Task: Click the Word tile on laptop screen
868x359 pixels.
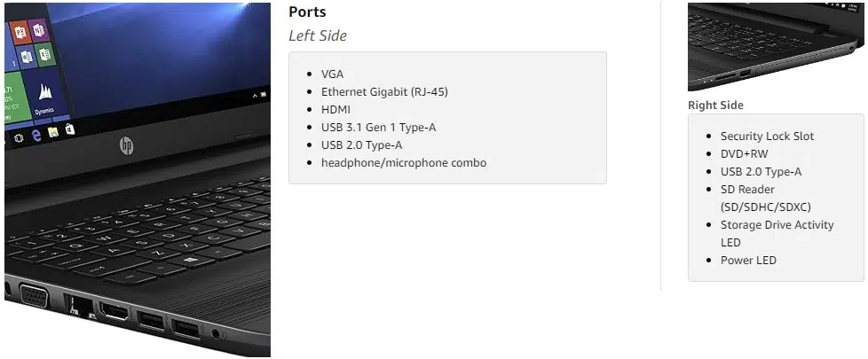Action: tap(25, 57)
